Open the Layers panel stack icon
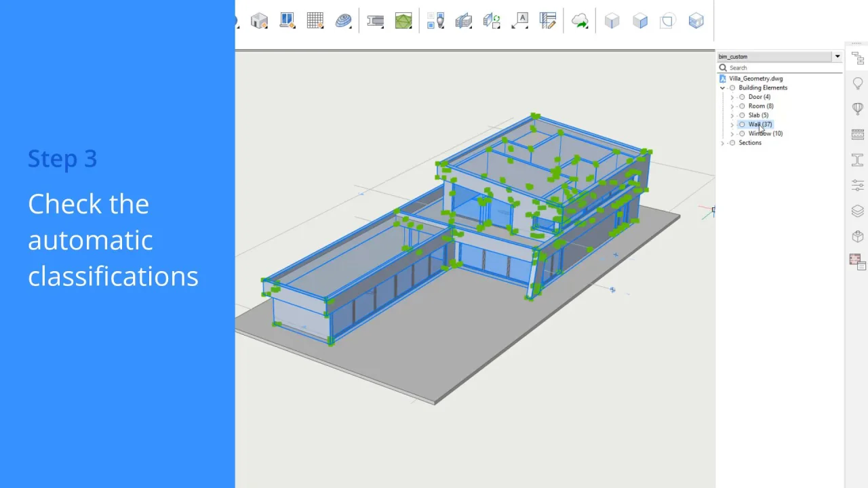The image size is (868, 488). (x=858, y=211)
